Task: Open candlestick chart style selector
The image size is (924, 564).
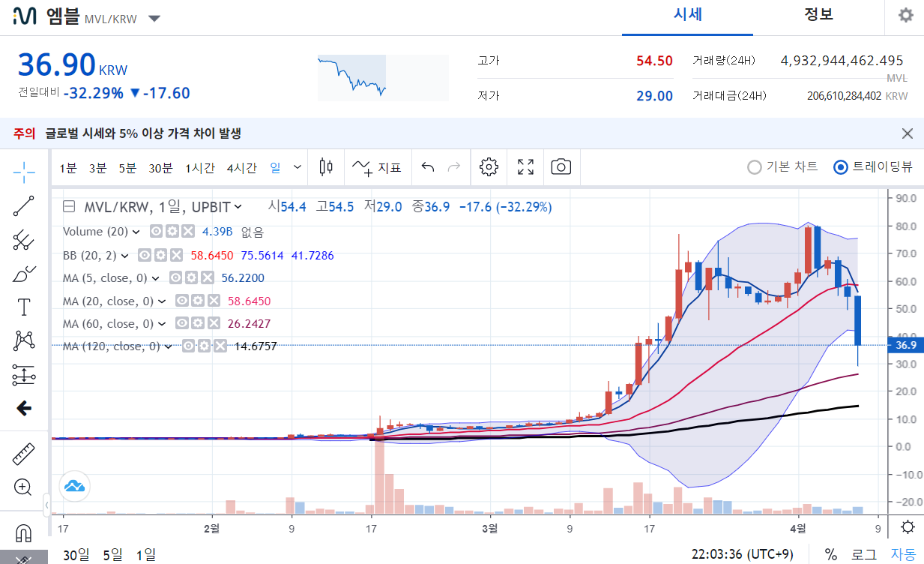Action: pyautogui.click(x=326, y=167)
